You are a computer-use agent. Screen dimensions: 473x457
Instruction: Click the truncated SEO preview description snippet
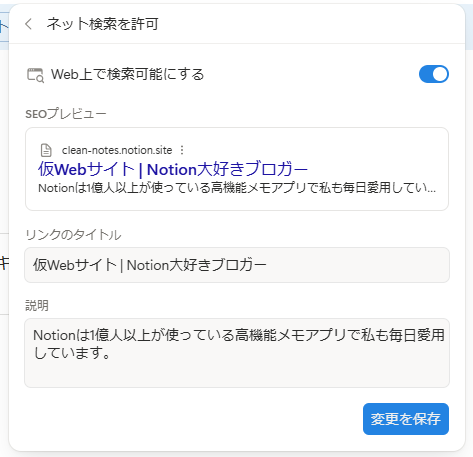(x=237, y=188)
